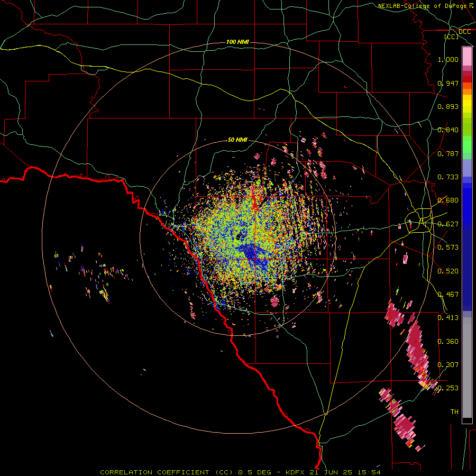Click the 0.520 scale value
476x476 pixels.
point(448,271)
